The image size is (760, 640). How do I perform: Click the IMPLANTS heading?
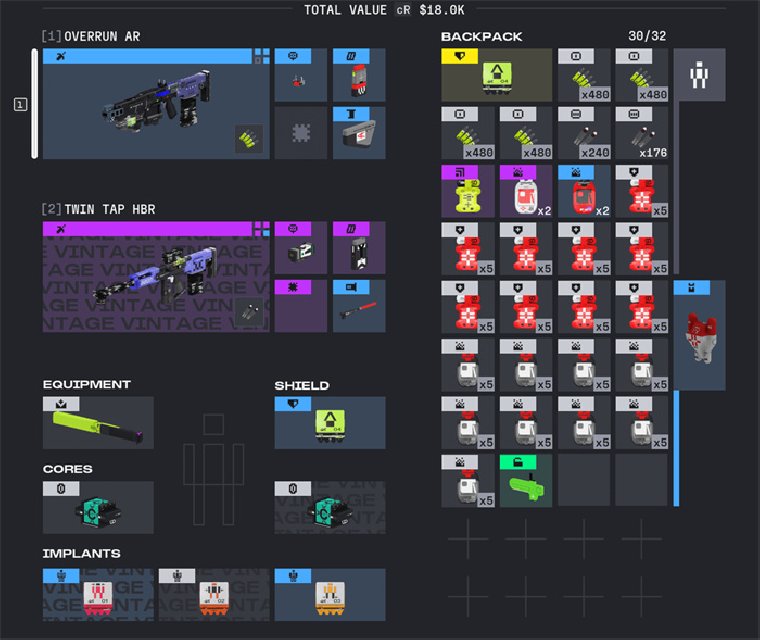pos(81,554)
